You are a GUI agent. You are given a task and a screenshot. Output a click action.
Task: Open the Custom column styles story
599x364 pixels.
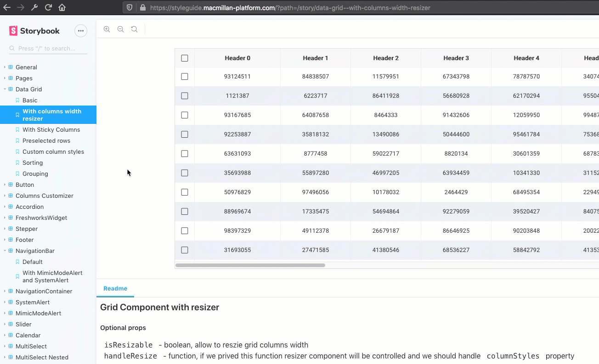[x=53, y=151]
